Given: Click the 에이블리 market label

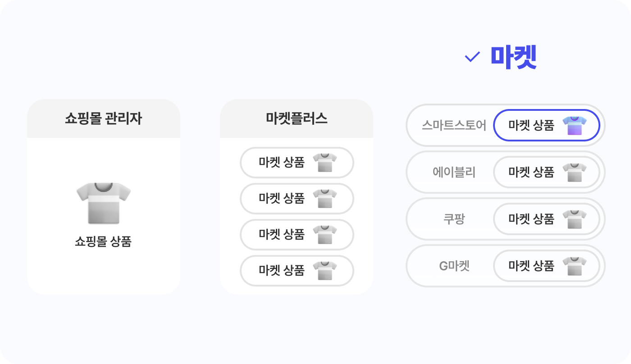Looking at the screenshot, I should pyautogui.click(x=454, y=172).
